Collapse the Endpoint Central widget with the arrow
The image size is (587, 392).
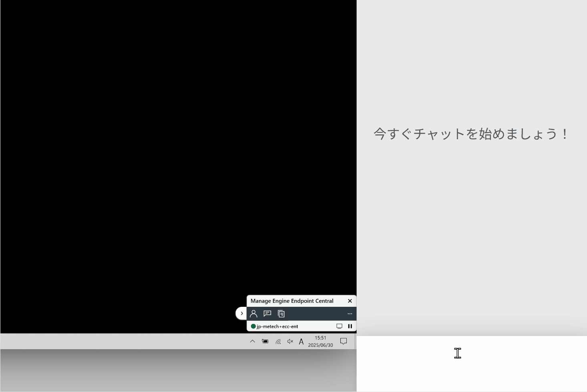click(x=241, y=313)
